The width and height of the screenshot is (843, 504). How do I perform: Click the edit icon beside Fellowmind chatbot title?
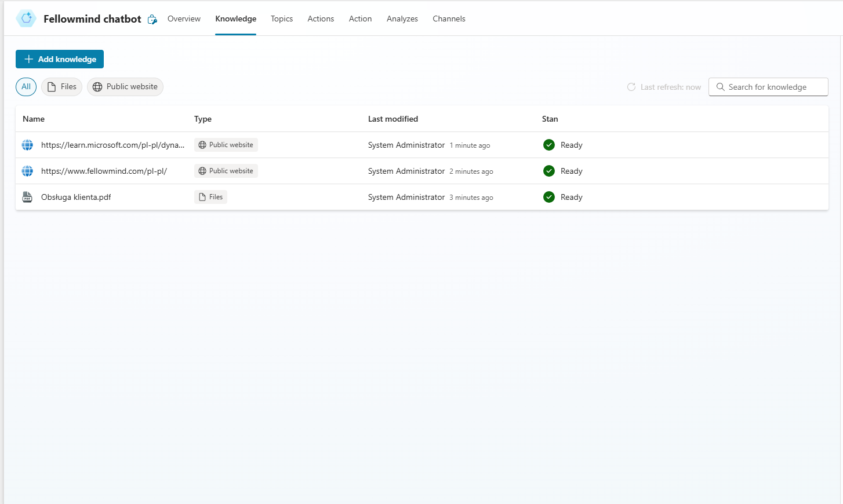tap(152, 19)
